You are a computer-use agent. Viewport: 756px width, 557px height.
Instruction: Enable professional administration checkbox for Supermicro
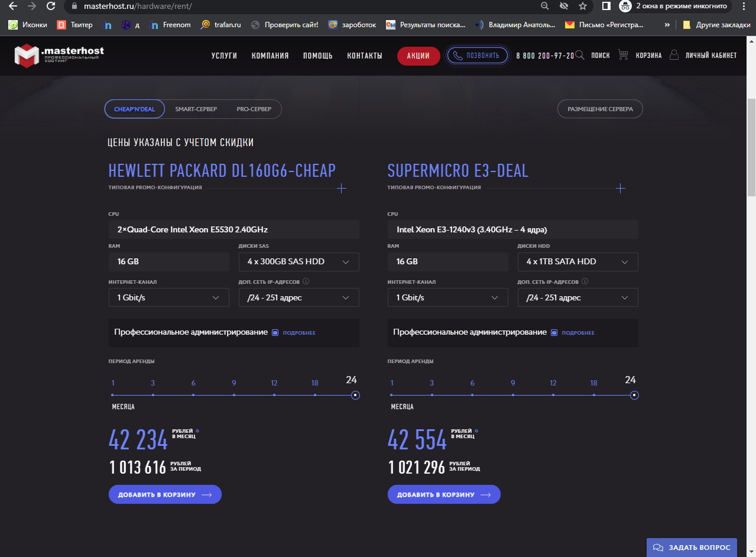click(554, 333)
